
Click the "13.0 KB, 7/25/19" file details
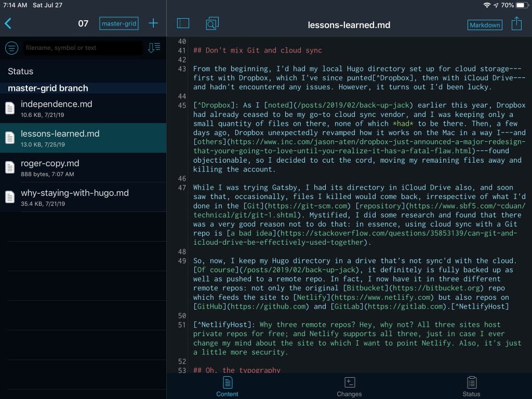click(x=43, y=144)
